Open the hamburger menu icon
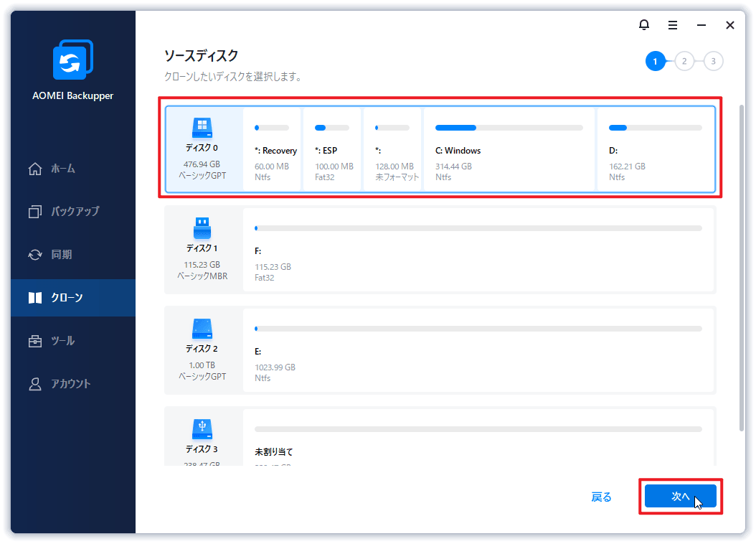 (673, 25)
